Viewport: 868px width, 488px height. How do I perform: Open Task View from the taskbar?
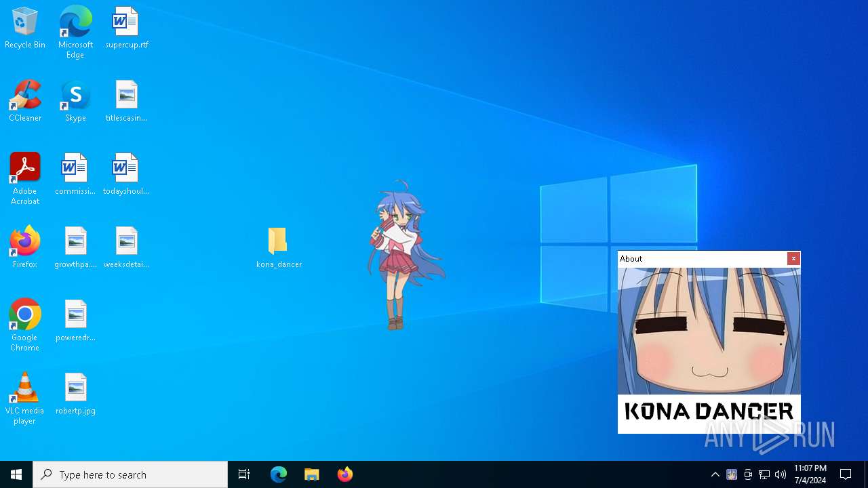[x=244, y=474]
